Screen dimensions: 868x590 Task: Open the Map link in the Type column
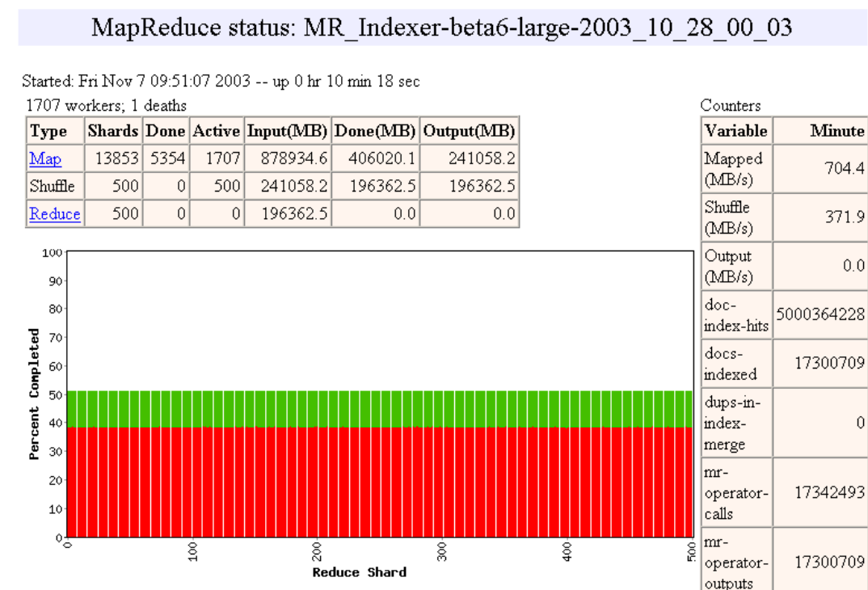[x=44, y=159]
